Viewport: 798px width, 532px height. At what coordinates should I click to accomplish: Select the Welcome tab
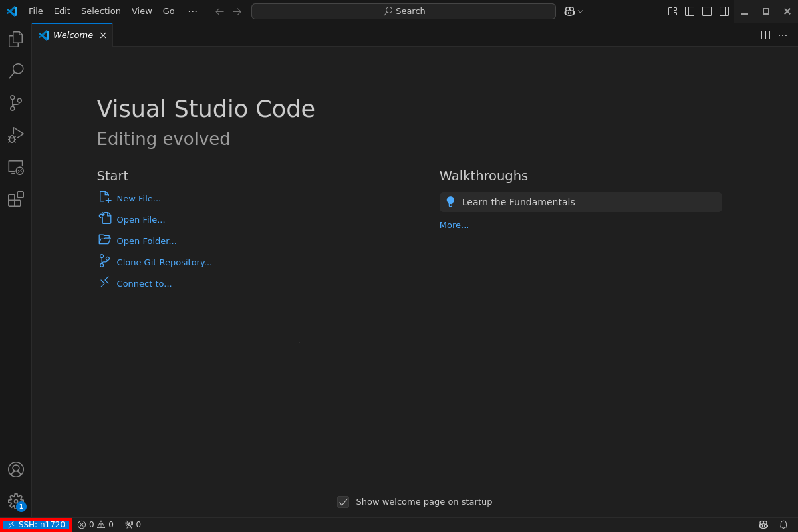pyautogui.click(x=72, y=35)
